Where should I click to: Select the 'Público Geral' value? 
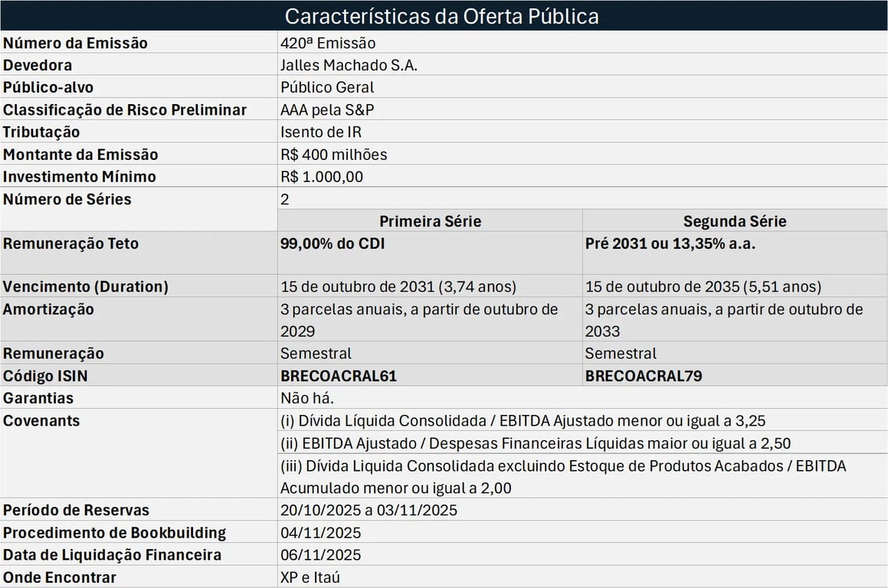click(327, 87)
